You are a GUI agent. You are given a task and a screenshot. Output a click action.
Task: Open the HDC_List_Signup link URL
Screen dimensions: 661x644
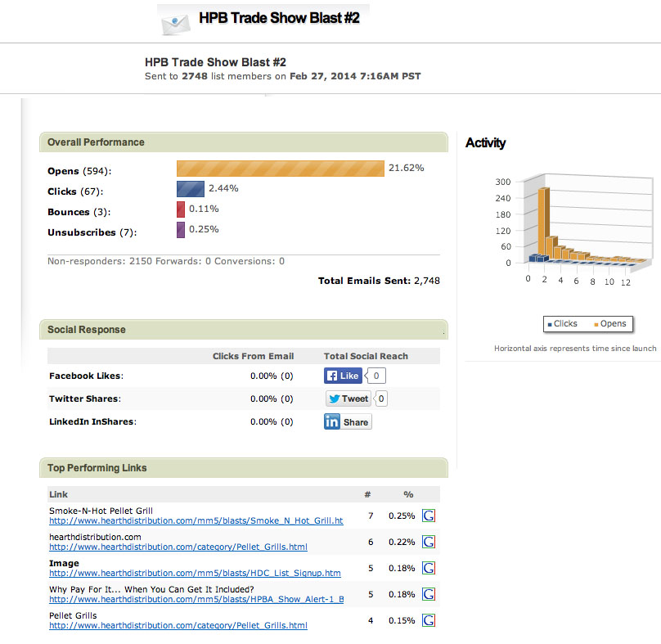coord(195,573)
